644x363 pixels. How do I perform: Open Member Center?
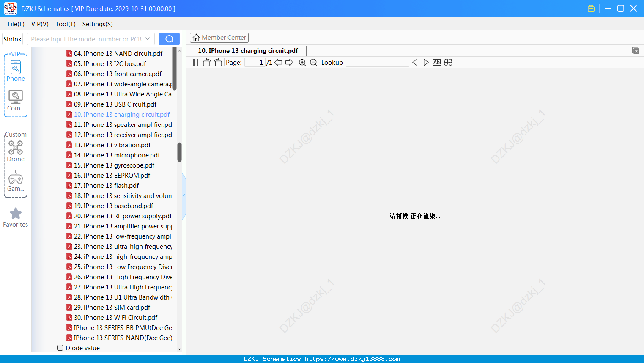click(x=219, y=38)
